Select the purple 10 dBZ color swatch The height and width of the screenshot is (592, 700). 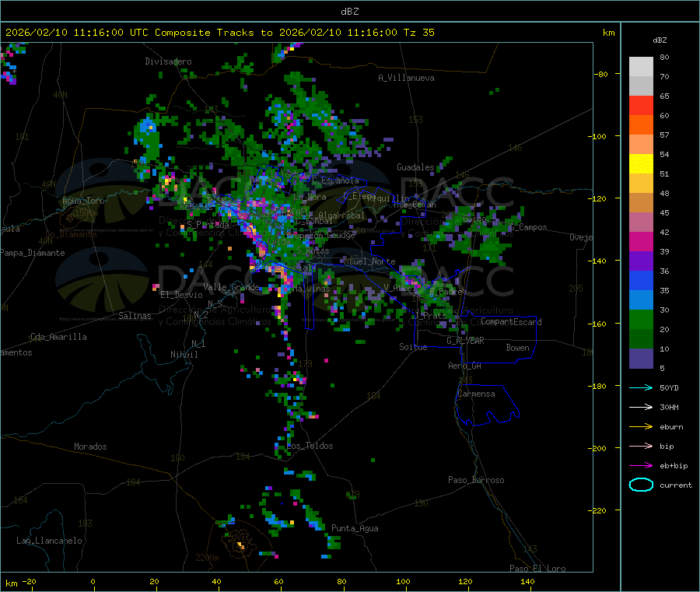coord(641,359)
